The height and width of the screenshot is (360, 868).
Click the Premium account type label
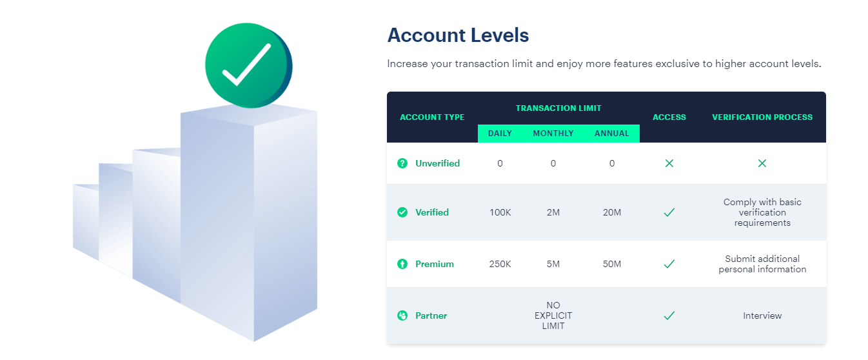[435, 264]
